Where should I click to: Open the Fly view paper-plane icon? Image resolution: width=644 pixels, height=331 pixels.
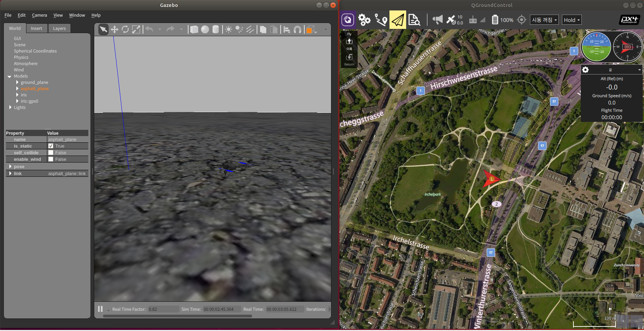pos(397,20)
